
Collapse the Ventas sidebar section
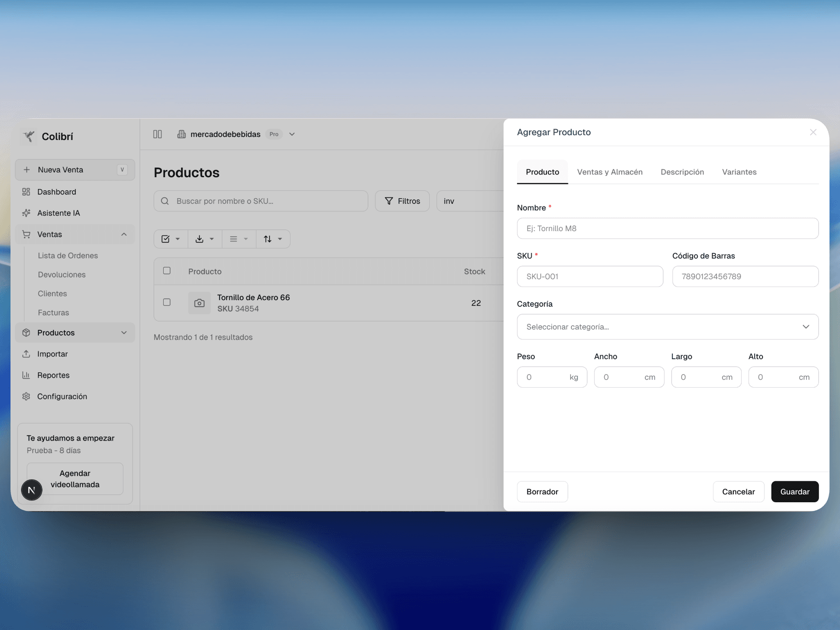[124, 234]
